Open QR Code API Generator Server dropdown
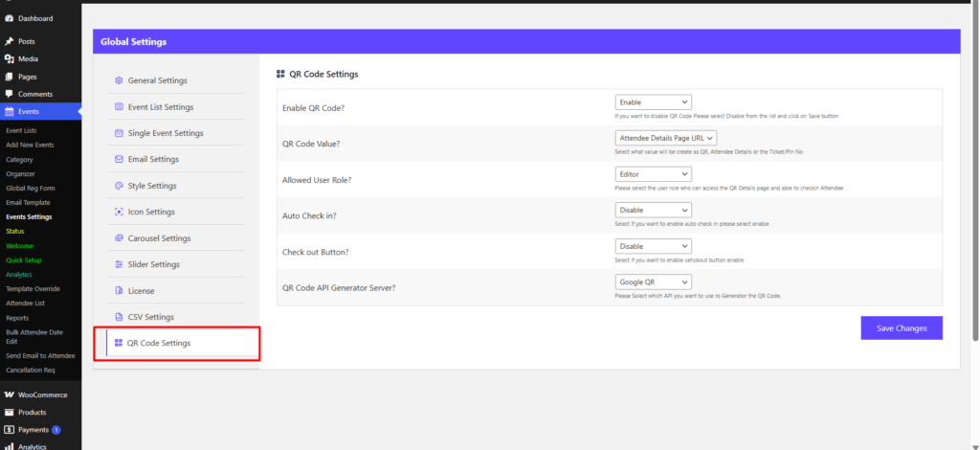This screenshot has width=980, height=450. 653,281
